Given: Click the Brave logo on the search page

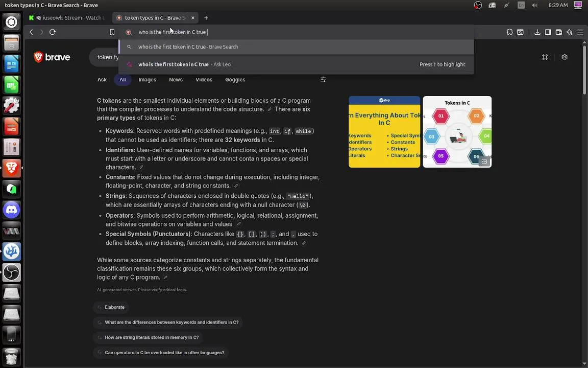Looking at the screenshot, I should 52,57.
